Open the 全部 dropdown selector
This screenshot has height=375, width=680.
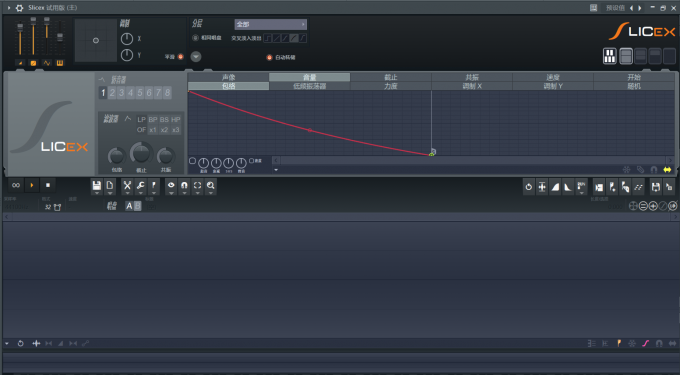click(271, 24)
